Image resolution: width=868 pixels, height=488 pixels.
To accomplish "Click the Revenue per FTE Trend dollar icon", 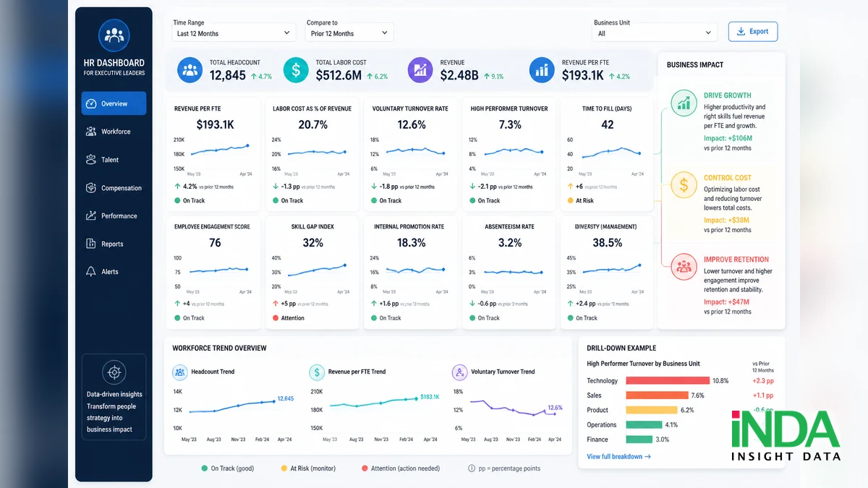I will point(317,372).
